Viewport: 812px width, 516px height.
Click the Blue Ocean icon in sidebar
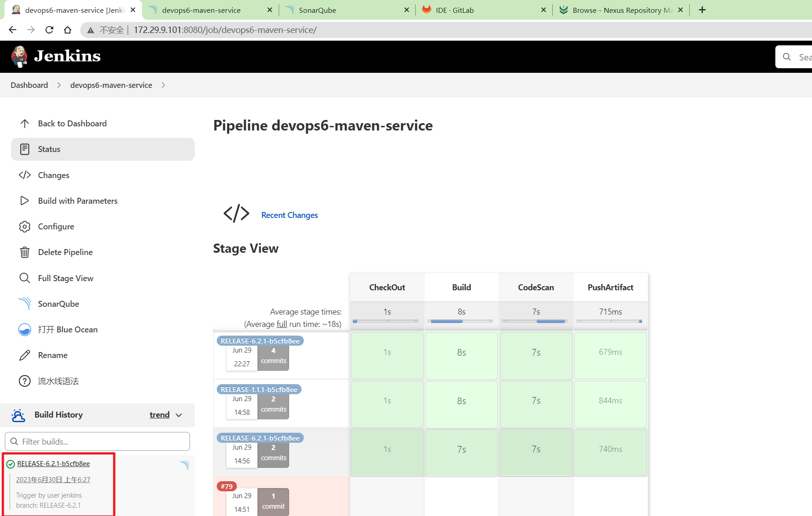pyautogui.click(x=25, y=330)
